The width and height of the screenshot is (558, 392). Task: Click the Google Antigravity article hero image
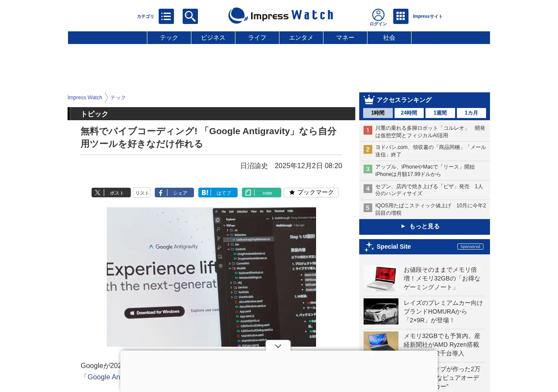[x=211, y=277]
